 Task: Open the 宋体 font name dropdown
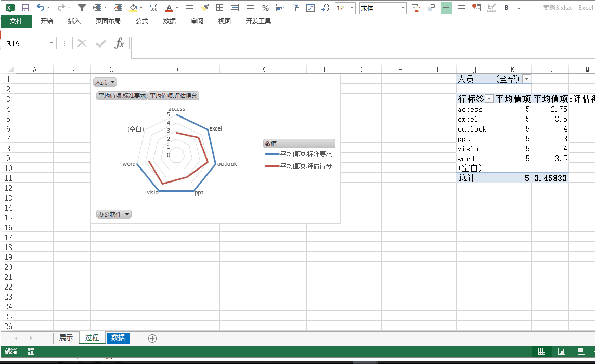(x=403, y=8)
